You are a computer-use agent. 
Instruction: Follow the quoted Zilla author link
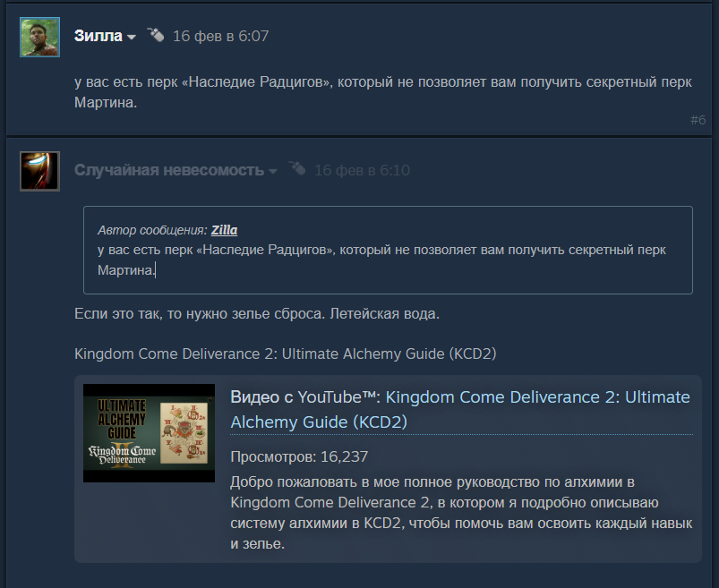pos(224,230)
